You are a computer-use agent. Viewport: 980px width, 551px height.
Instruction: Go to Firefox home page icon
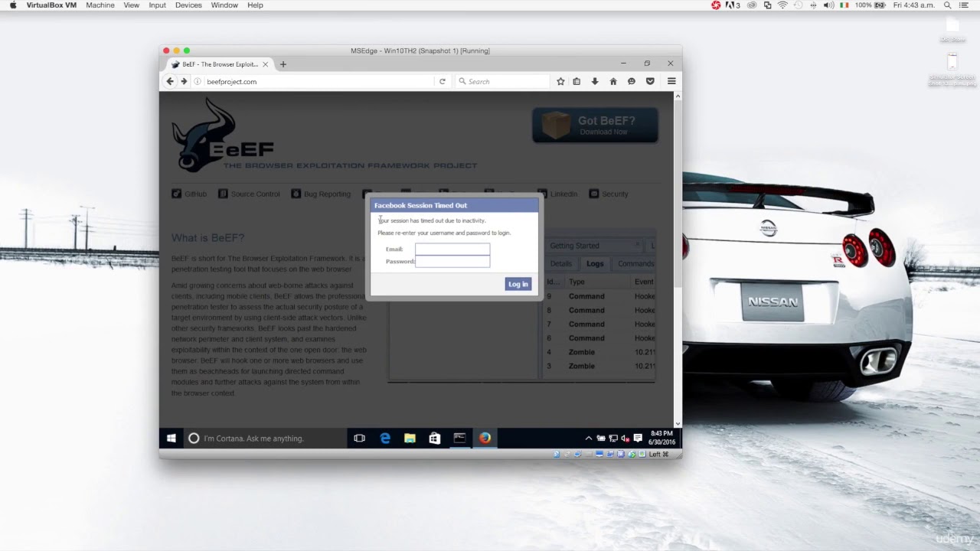point(613,81)
